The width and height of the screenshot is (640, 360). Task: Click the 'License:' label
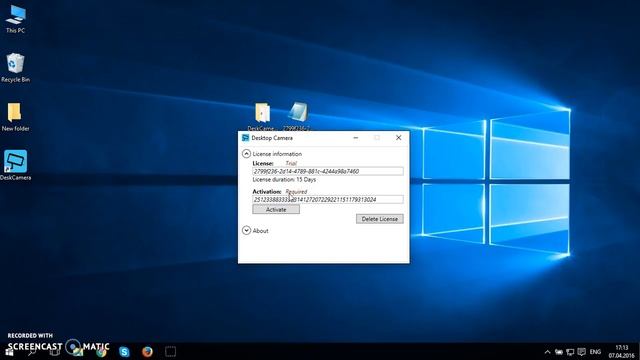(263, 163)
